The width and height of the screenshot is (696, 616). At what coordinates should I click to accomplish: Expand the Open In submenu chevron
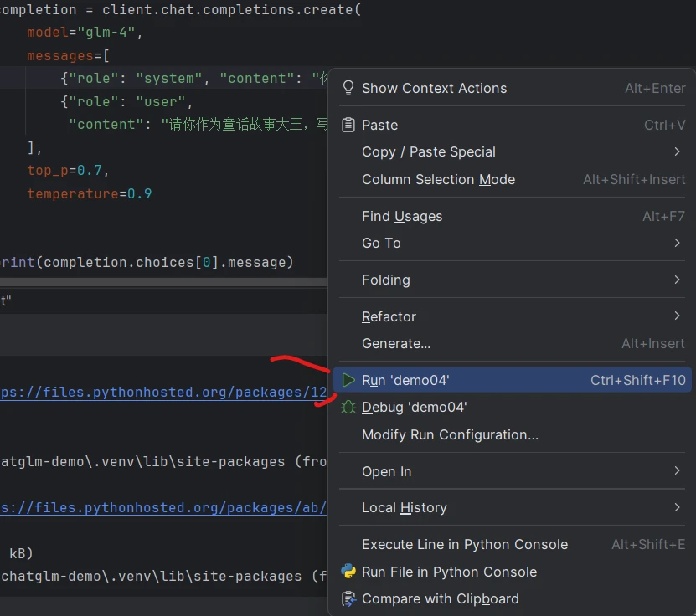[677, 471]
